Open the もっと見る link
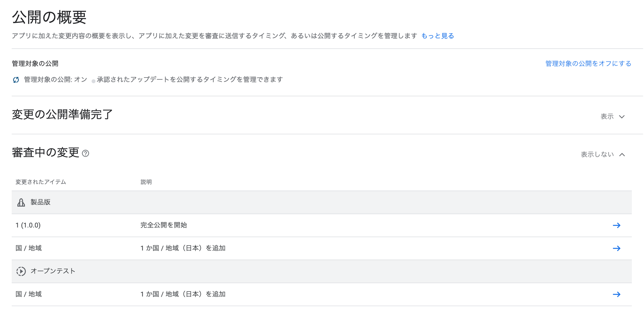This screenshot has height=316, width=644. (438, 36)
